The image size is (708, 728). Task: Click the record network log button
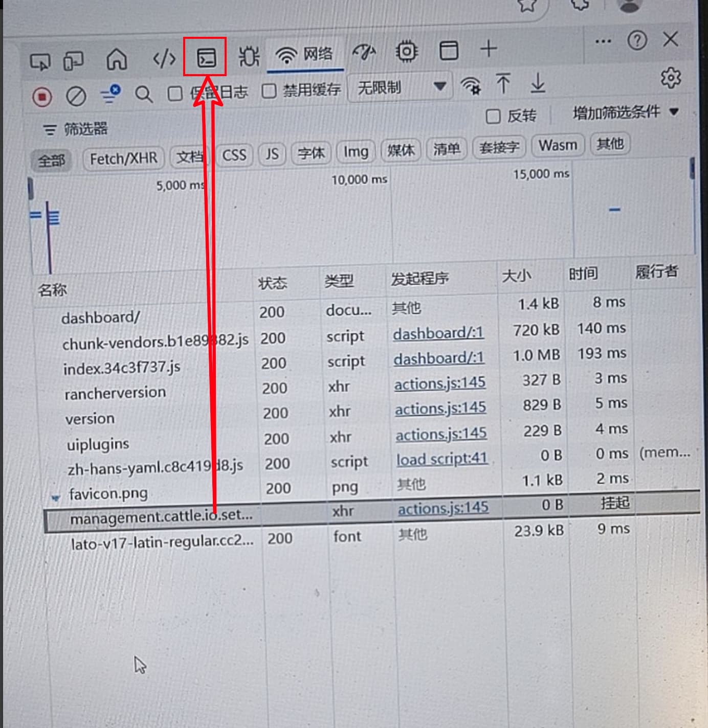(x=42, y=96)
